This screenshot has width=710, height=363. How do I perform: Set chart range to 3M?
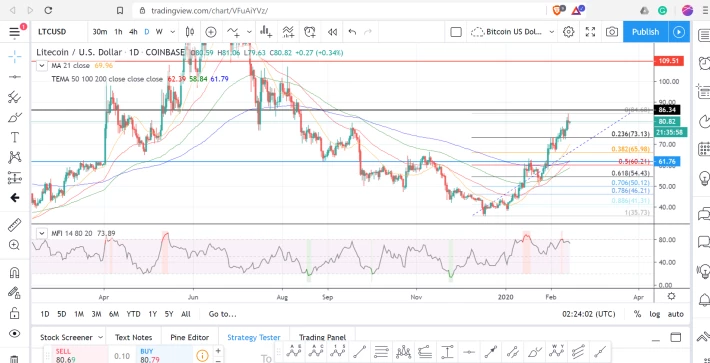(x=96, y=314)
